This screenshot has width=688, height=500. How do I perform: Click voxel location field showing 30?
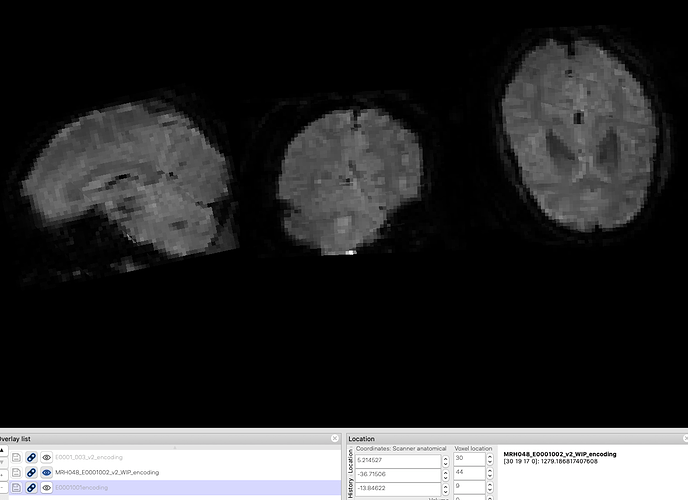[469, 459]
